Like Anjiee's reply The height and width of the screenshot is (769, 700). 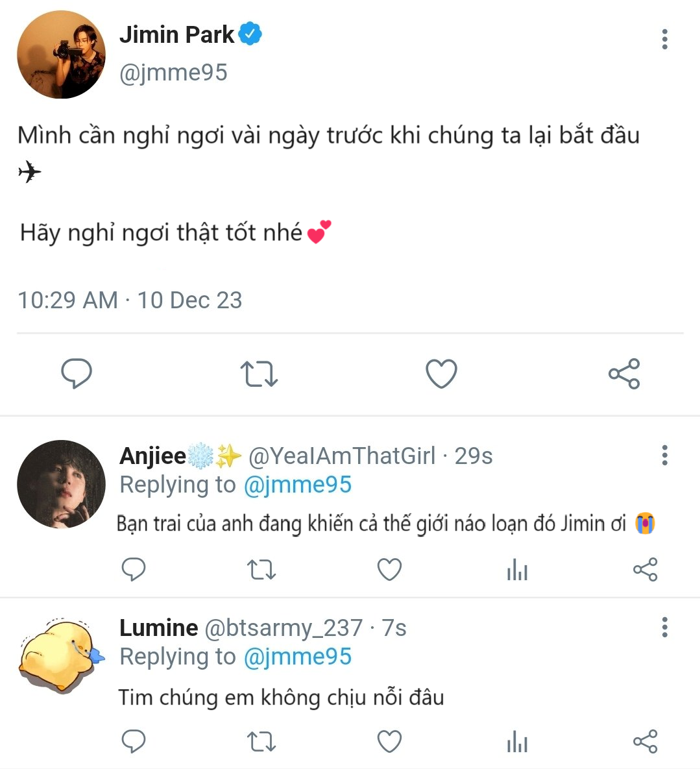click(x=389, y=570)
